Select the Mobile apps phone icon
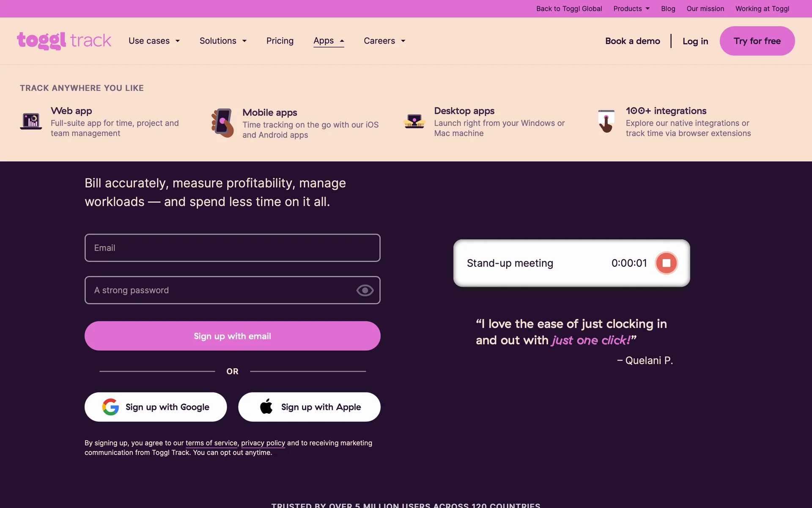The width and height of the screenshot is (812, 508). [x=222, y=123]
